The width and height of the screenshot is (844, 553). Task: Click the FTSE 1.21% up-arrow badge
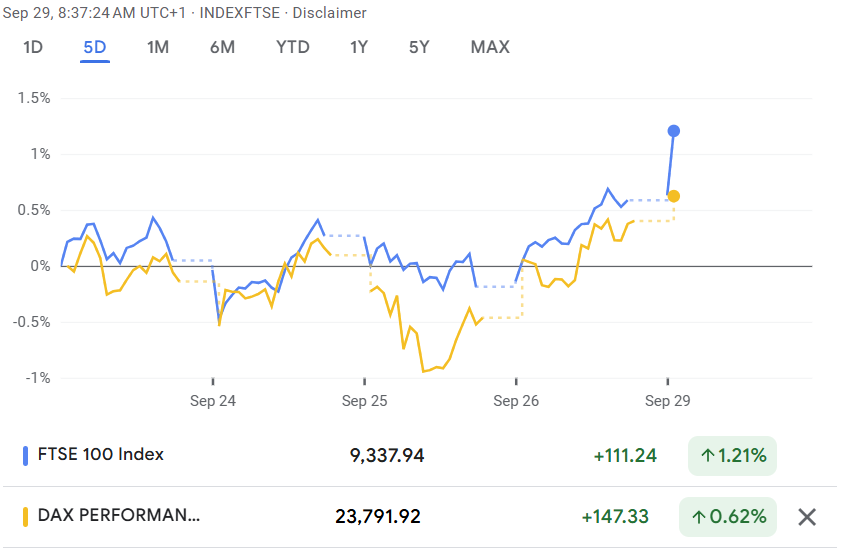coord(732,456)
